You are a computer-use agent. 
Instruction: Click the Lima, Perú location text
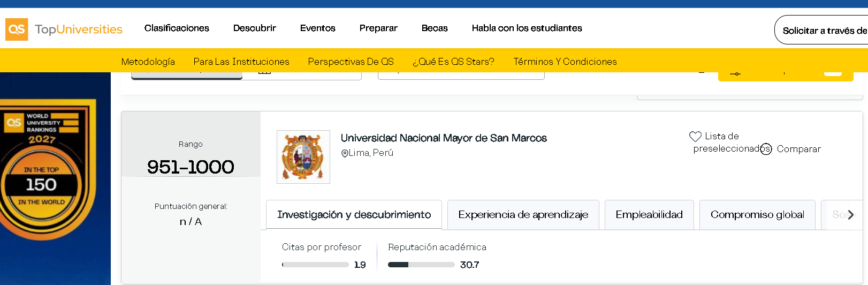click(x=371, y=153)
